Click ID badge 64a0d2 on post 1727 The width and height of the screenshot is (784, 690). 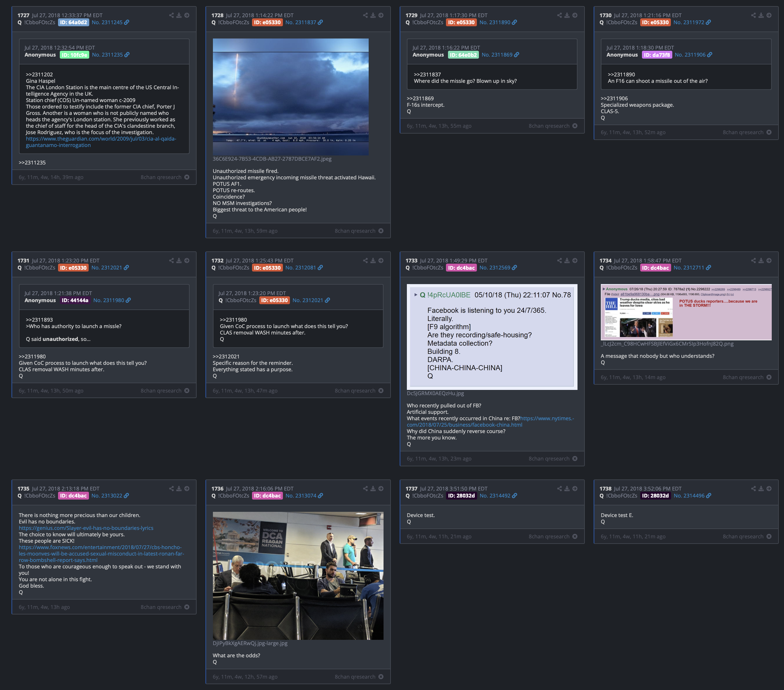tap(73, 23)
